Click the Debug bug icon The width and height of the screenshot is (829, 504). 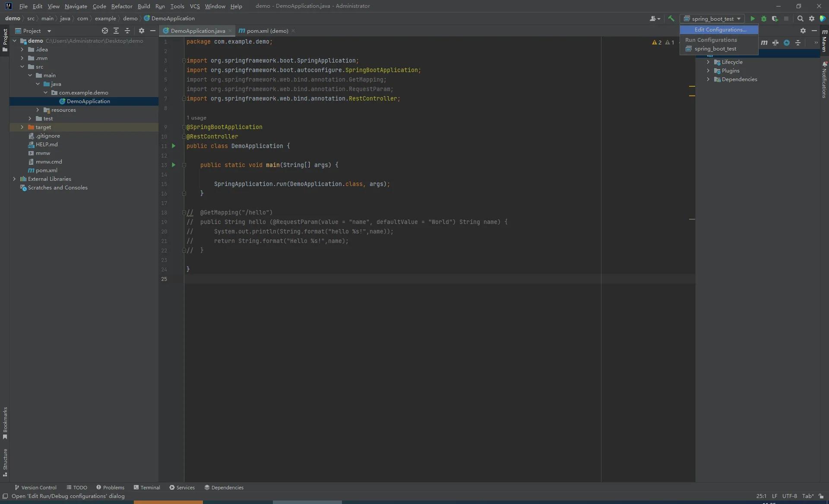pyautogui.click(x=764, y=19)
